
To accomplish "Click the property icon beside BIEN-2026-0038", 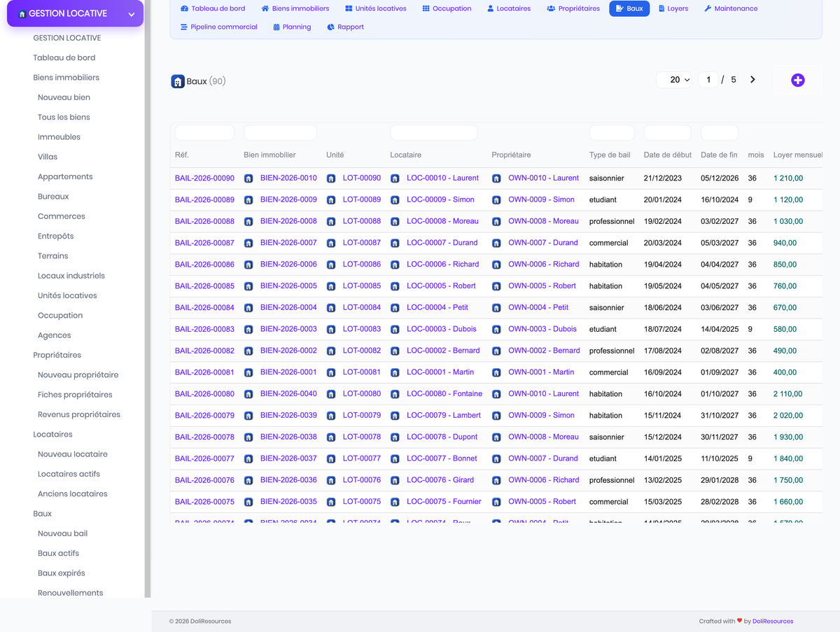I will (248, 437).
